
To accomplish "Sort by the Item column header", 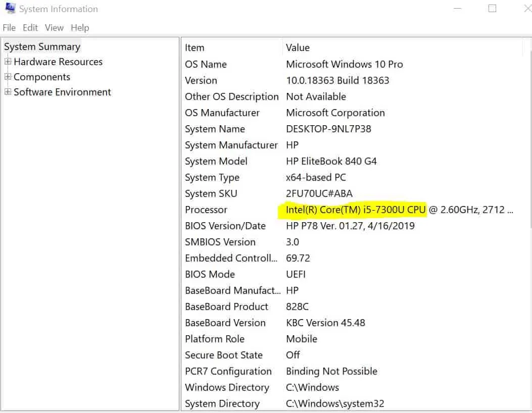I will pyautogui.click(x=195, y=47).
